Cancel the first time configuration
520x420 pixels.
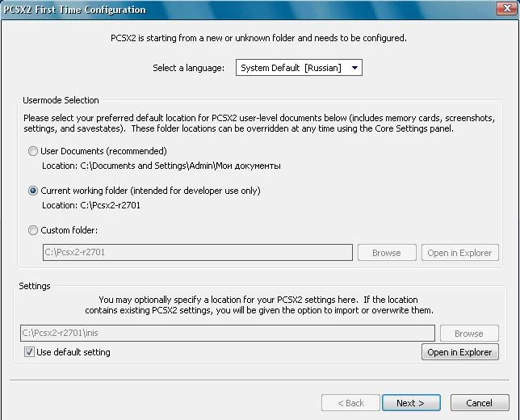[480, 403]
